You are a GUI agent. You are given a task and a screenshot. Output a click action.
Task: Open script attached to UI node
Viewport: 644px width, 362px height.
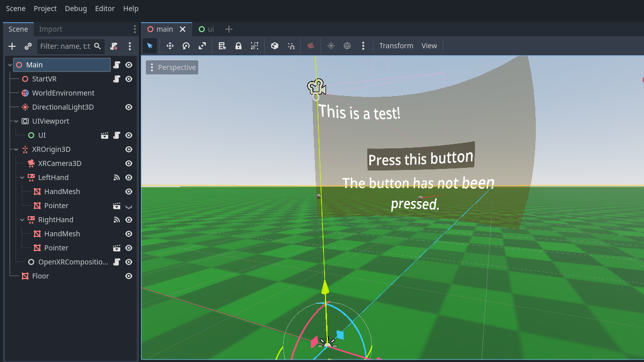(x=117, y=135)
